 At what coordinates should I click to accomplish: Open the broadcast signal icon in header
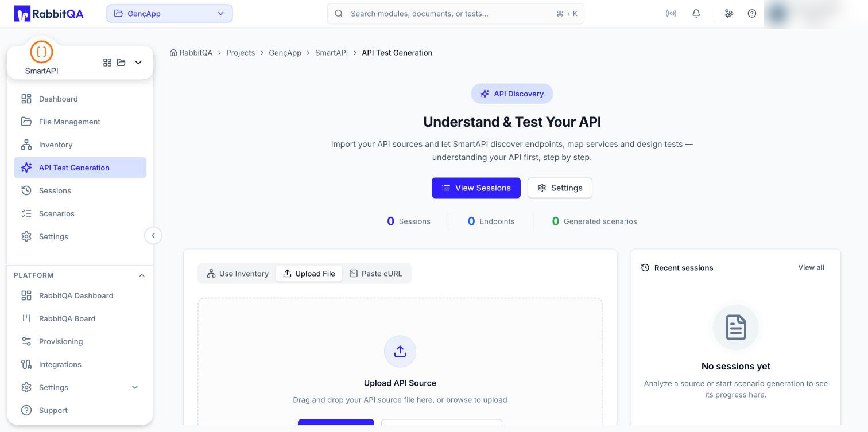[671, 14]
